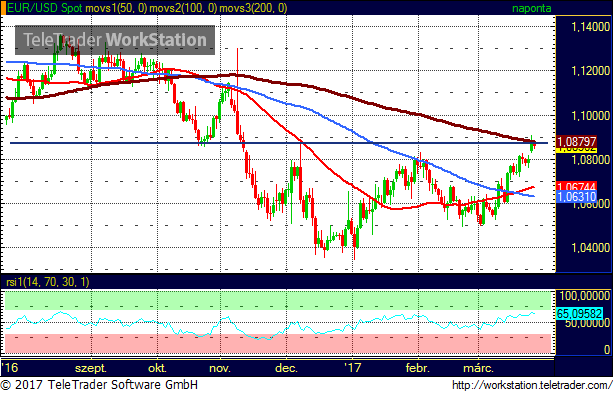Click the márc. date axis label
The height and width of the screenshot is (394, 613).
(x=479, y=368)
